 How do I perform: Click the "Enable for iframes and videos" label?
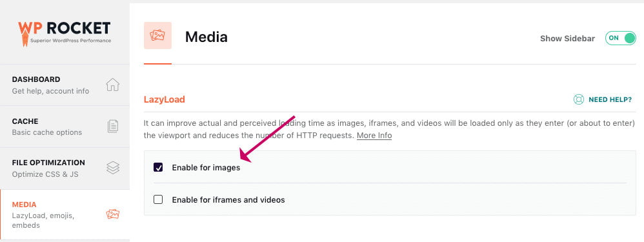tap(228, 200)
